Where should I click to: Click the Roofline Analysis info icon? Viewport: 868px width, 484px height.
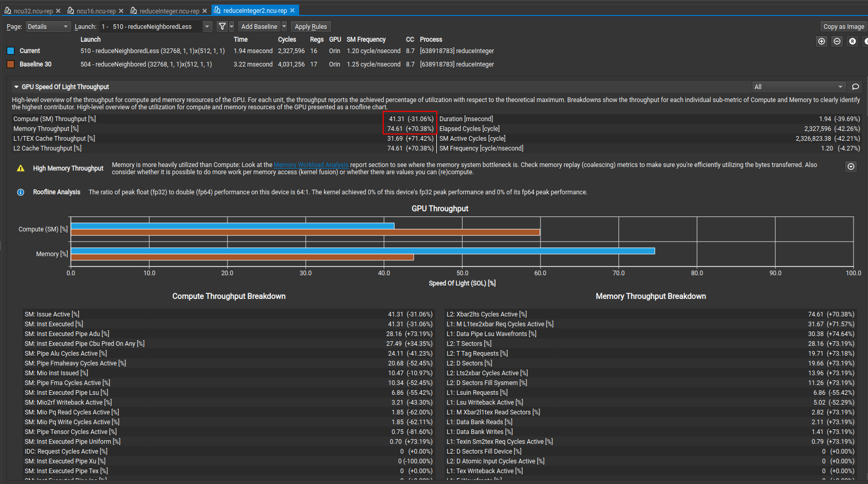[21, 192]
